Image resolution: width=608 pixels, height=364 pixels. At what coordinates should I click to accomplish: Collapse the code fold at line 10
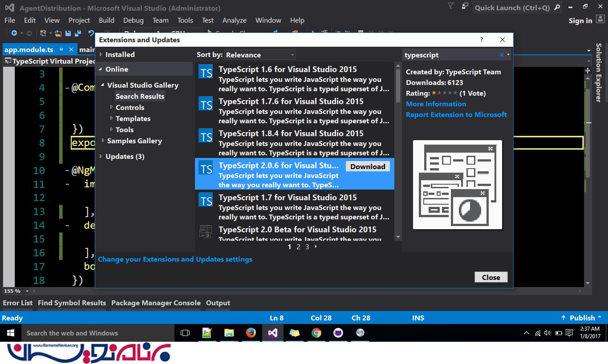(x=67, y=170)
